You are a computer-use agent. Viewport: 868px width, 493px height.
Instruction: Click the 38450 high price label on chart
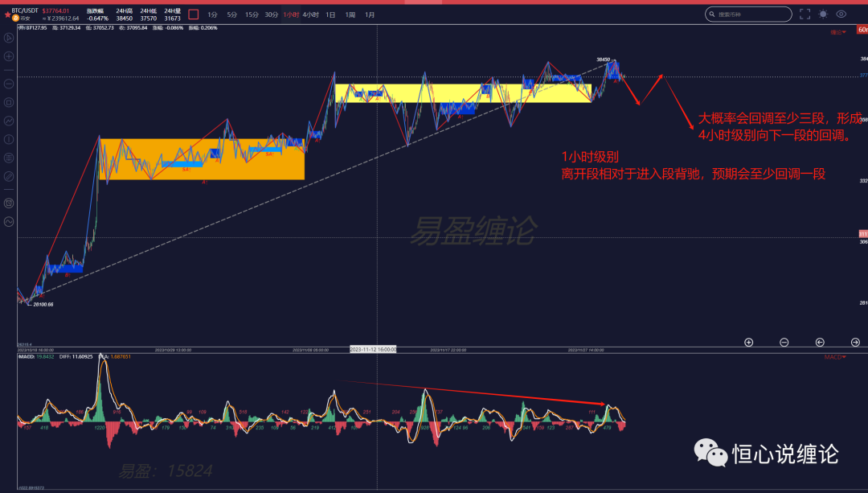pyautogui.click(x=604, y=60)
